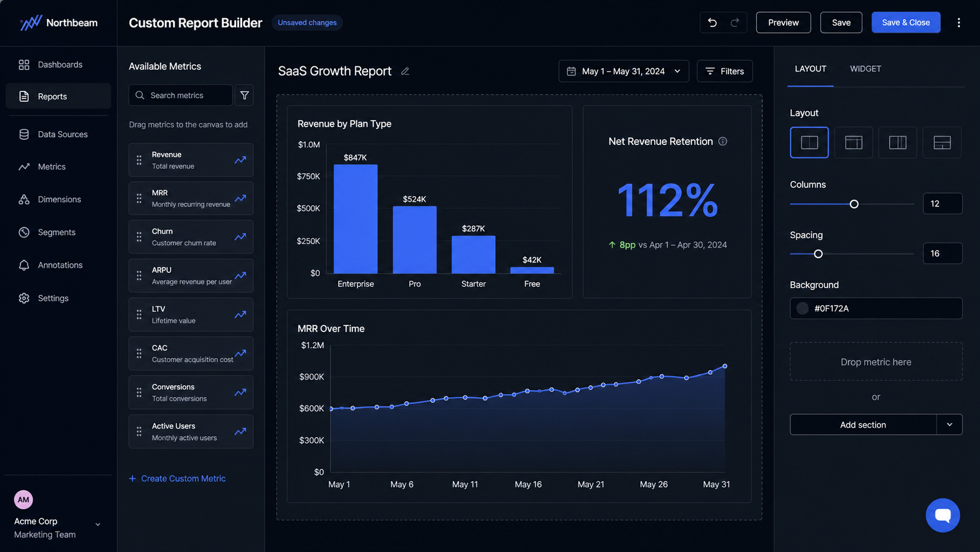Switch to the LAYOUT tab
This screenshot has width=980, height=552.
(811, 69)
